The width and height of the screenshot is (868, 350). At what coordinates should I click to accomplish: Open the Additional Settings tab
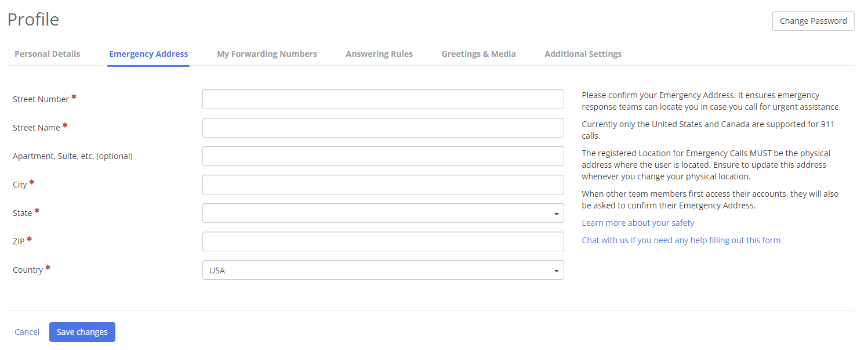click(583, 54)
